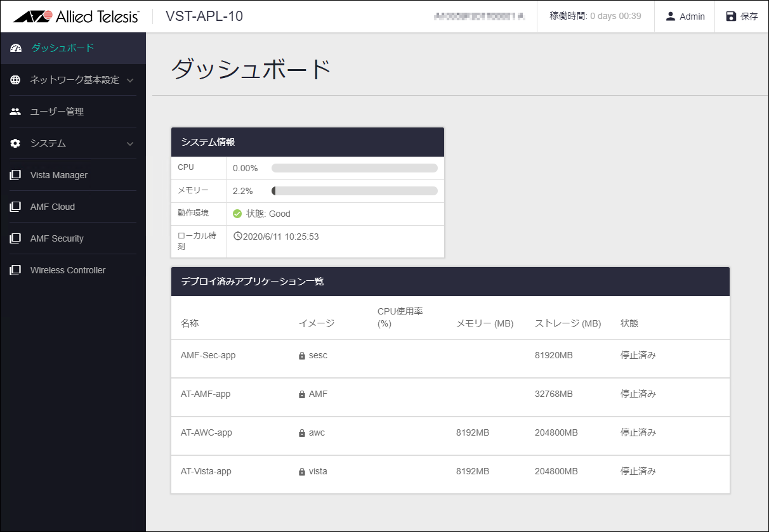This screenshot has height=532, width=769.
Task: Open Vista Manager from the sidebar
Action: 73,175
